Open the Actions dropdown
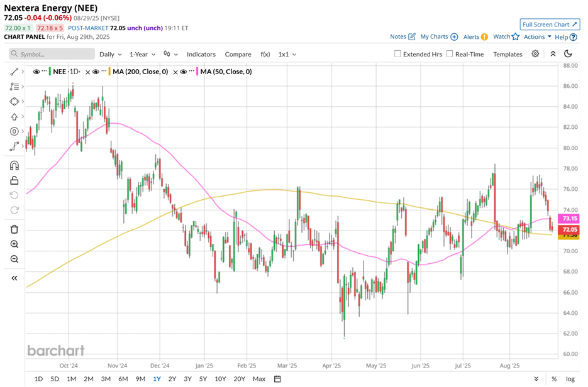This screenshot has width=588, height=387. [537, 36]
